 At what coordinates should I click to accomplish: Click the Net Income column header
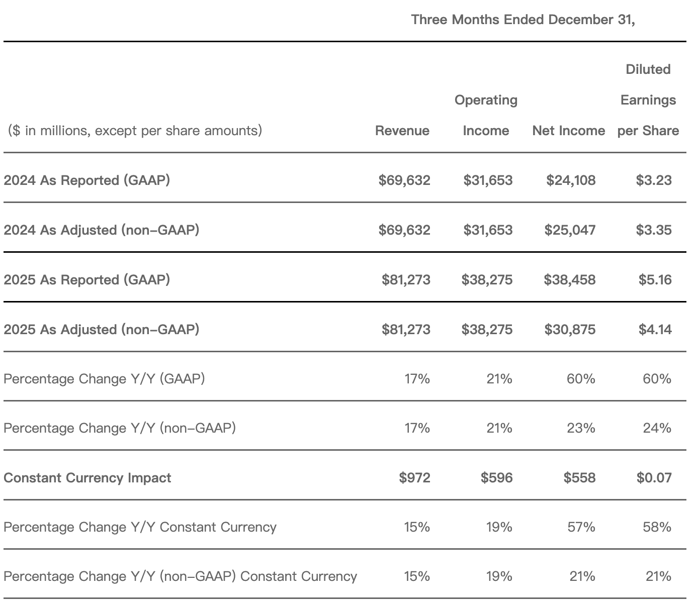568,131
